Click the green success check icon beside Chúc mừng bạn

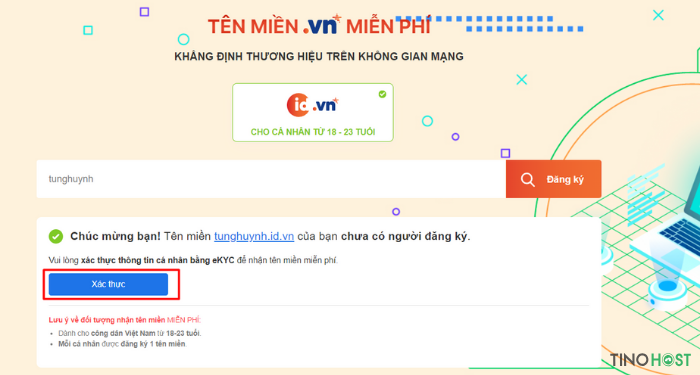pos(56,236)
